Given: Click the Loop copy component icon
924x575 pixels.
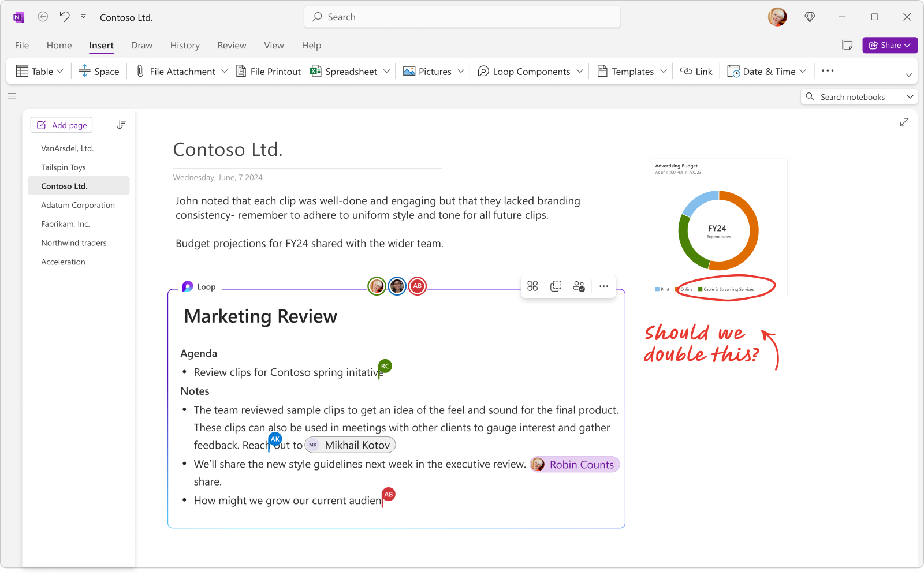Looking at the screenshot, I should pyautogui.click(x=556, y=286).
